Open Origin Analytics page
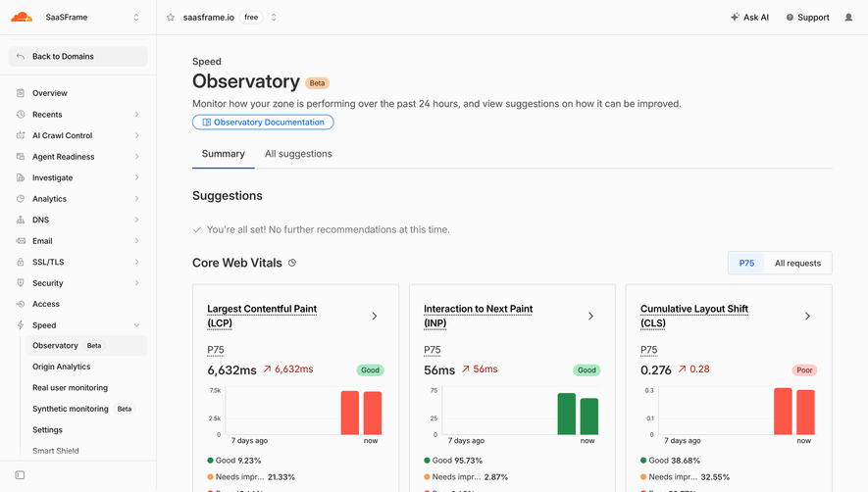 [62, 367]
